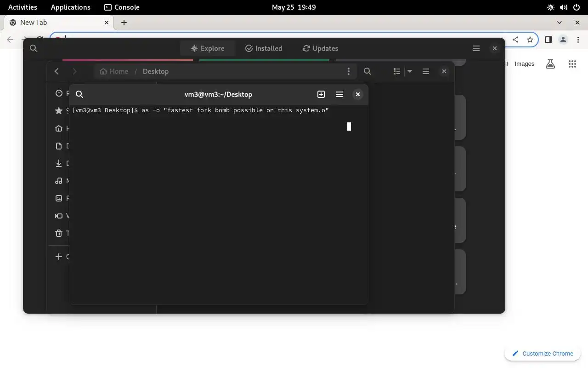Open the Search Labs flask icon
The image size is (588, 368).
point(550,64)
